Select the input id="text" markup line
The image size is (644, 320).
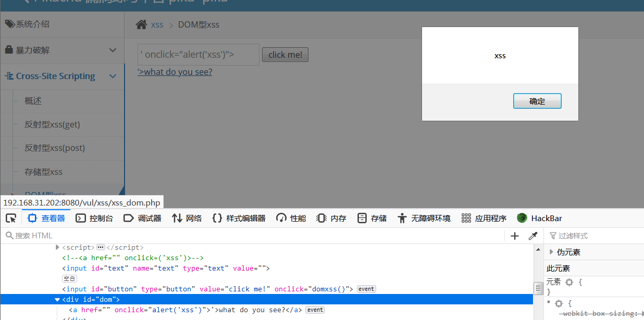point(166,268)
